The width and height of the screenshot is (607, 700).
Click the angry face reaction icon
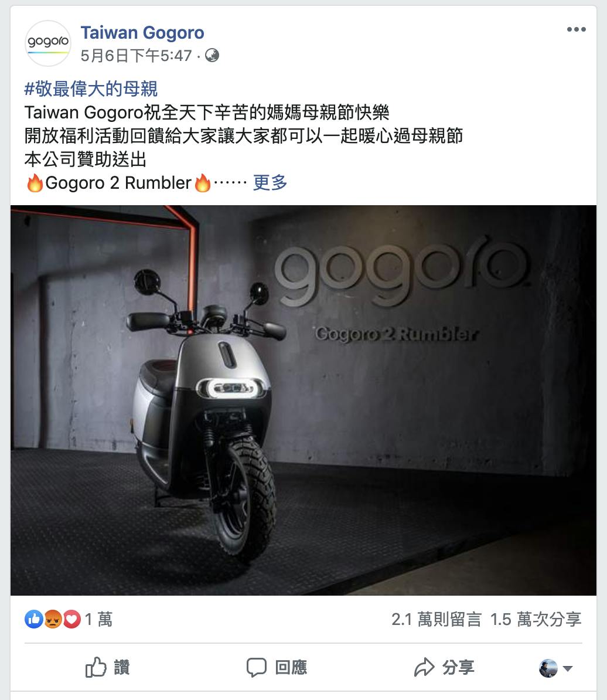(x=53, y=619)
